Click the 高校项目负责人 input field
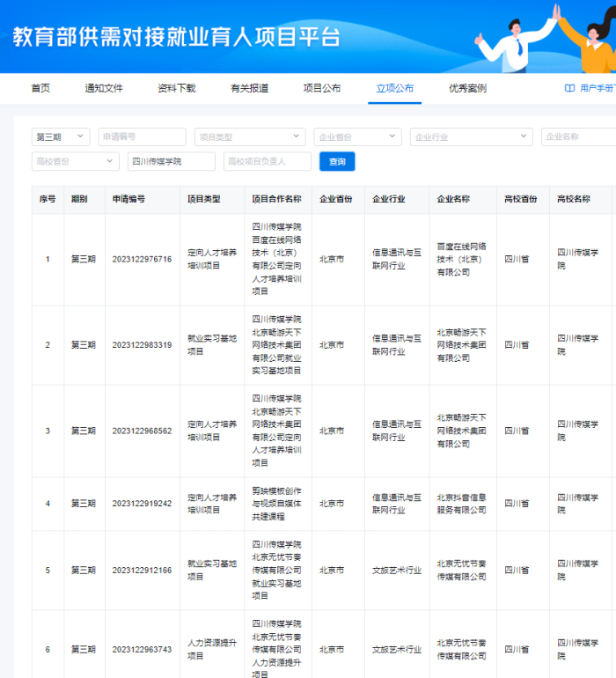This screenshot has height=678, width=616. pyautogui.click(x=267, y=161)
